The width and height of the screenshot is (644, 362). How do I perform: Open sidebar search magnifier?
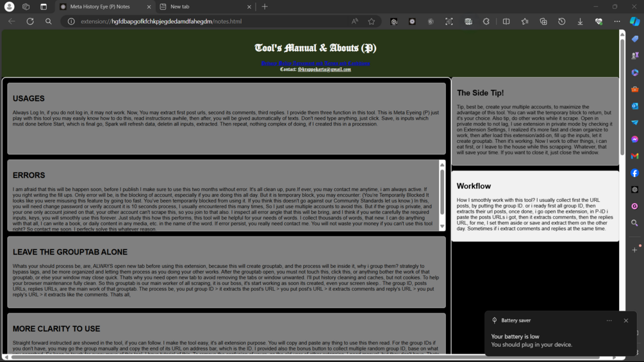634,223
